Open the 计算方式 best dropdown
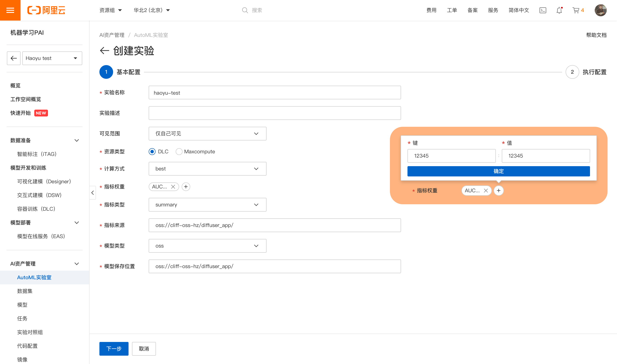 (207, 169)
